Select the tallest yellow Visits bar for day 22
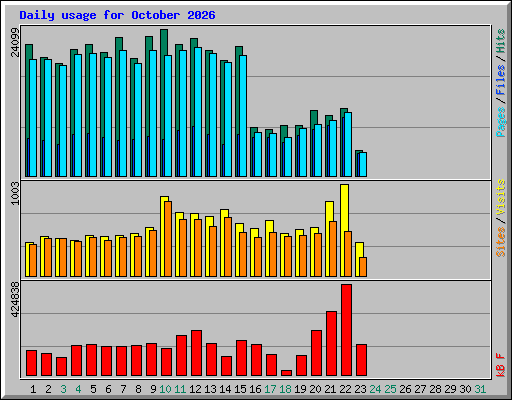Viewport: 512px width, 400px height. (x=344, y=230)
